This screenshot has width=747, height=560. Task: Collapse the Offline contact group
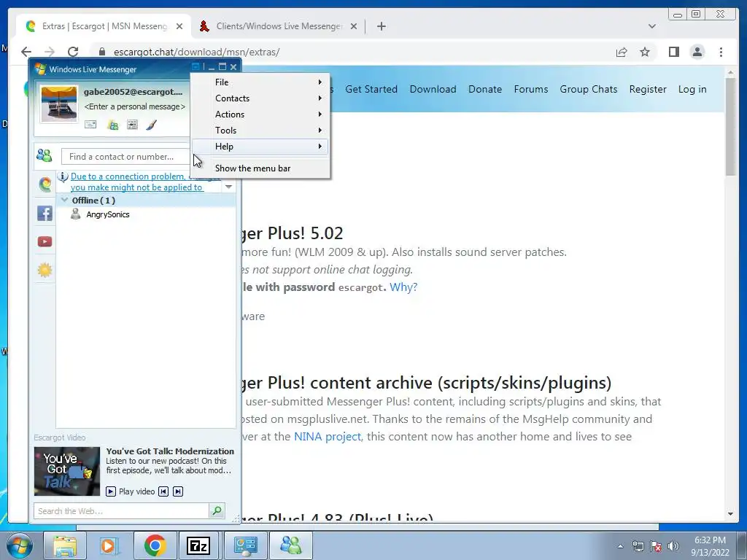click(64, 200)
